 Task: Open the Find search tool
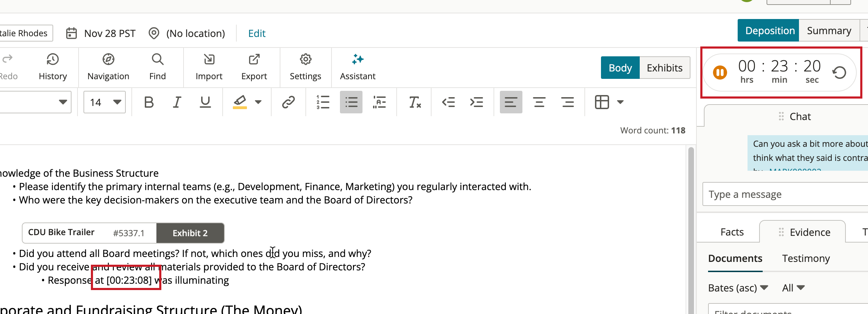coord(157,67)
